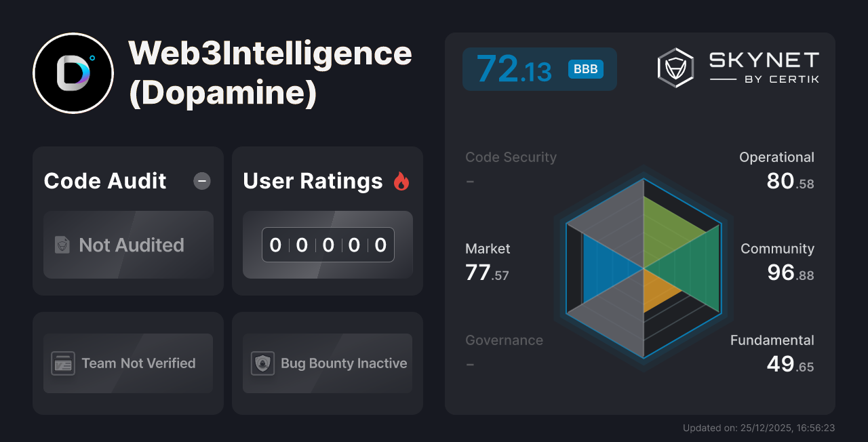The width and height of the screenshot is (868, 442).
Task: Select the ID card icon in Team Not Verified
Action: 64,363
